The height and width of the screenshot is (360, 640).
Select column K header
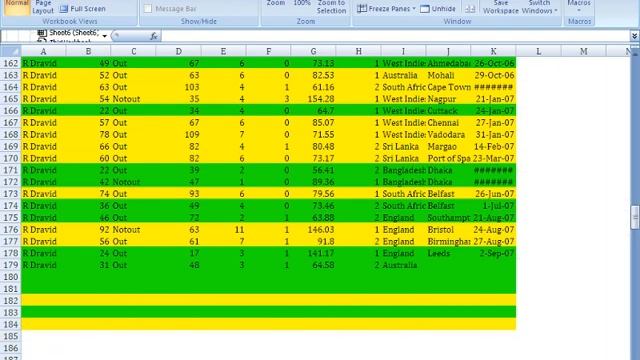pos(493,51)
